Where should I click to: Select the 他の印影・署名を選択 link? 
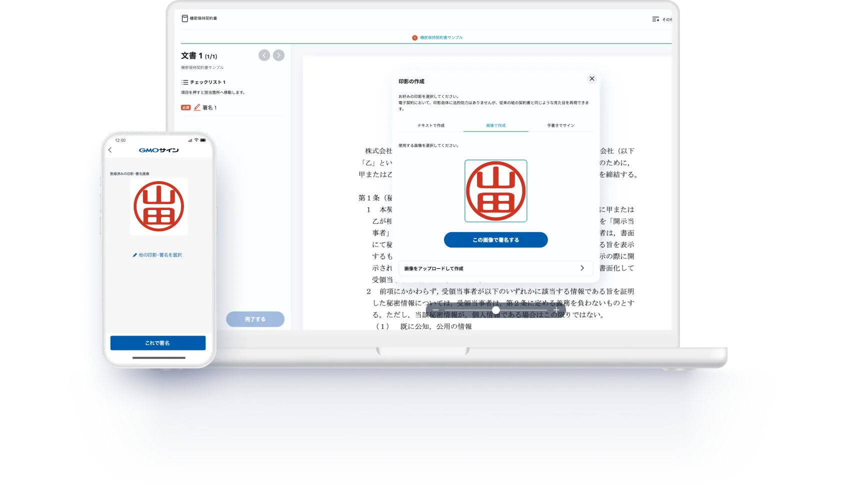(x=160, y=255)
